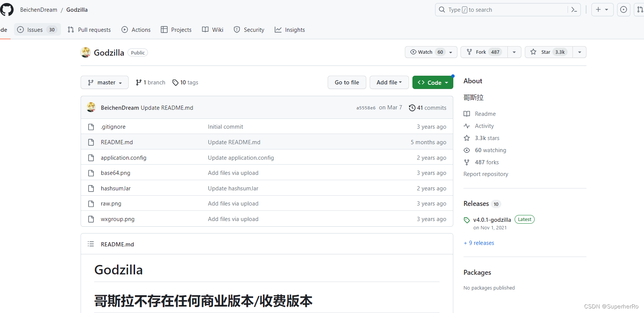Switch to the Pull requests tab
Image resolution: width=644 pixels, height=313 pixels.
pos(89,30)
